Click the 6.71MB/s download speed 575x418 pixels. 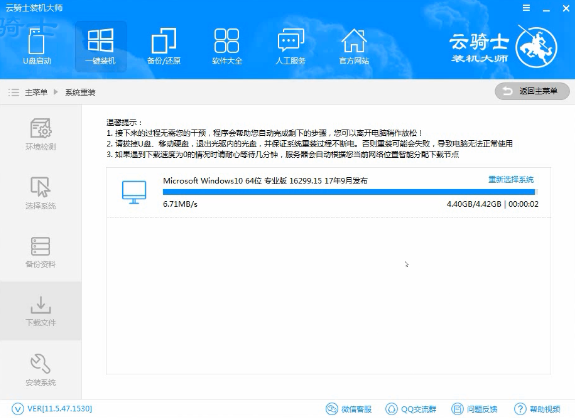click(180, 204)
